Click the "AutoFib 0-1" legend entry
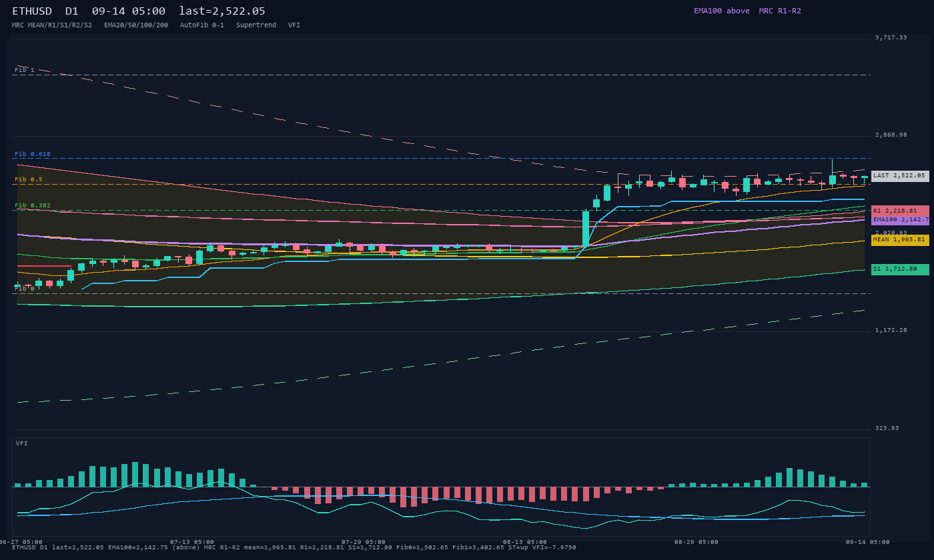This screenshot has height=560, width=934. pyautogui.click(x=202, y=25)
